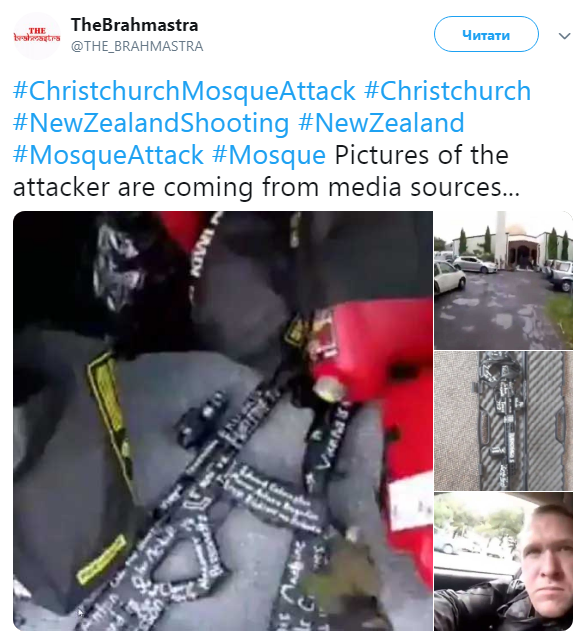Click TheBrahmastra profile avatar logo
Screen dimensions: 587x639
(x=37, y=36)
